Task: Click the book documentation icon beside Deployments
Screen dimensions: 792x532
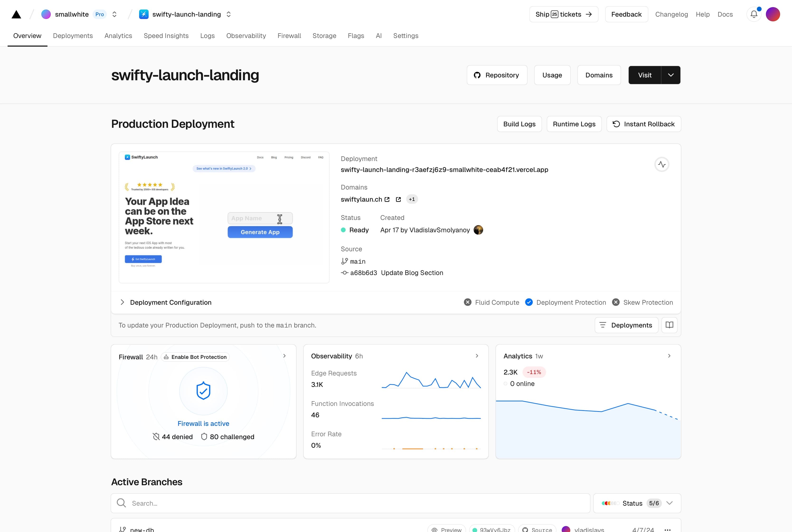Action: pyautogui.click(x=669, y=325)
